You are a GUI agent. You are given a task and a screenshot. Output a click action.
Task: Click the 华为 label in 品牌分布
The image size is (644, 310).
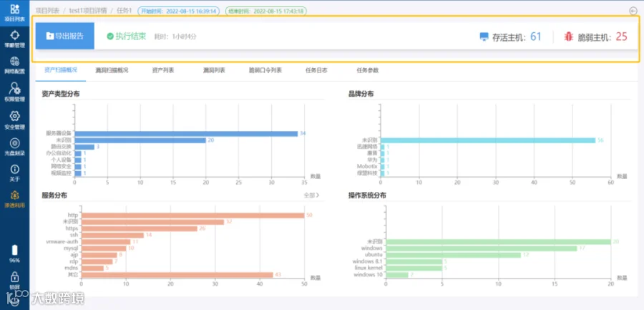click(372, 160)
